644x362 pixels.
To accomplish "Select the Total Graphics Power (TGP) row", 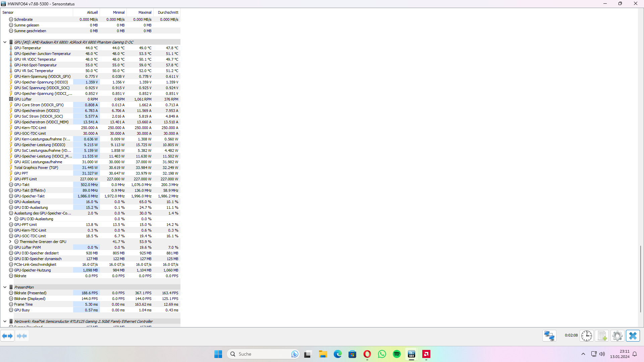I will pyautogui.click(x=36, y=168).
